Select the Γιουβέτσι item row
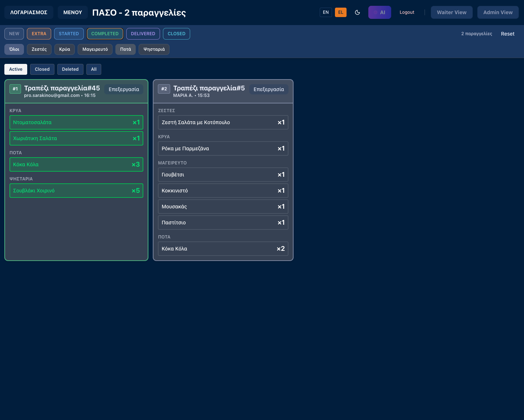Screen dimensions: 524x420 coord(223,175)
